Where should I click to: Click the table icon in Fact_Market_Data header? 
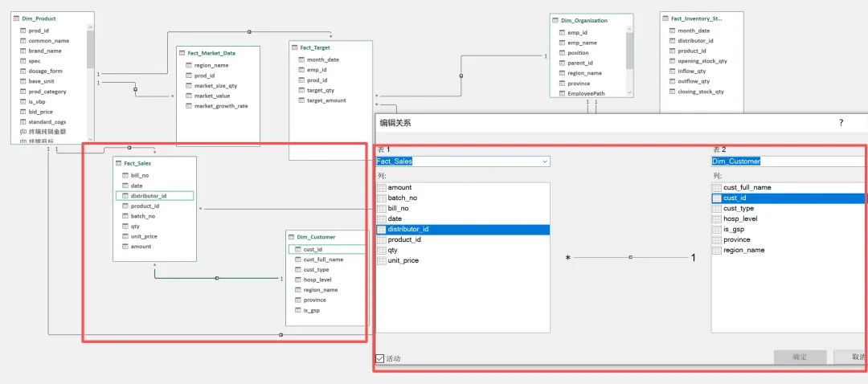coord(182,53)
